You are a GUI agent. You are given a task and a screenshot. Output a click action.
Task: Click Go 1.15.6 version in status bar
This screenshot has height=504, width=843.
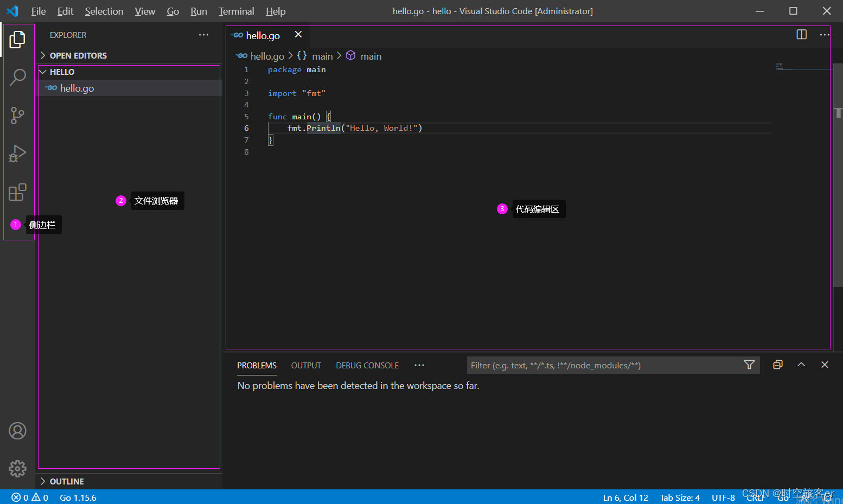click(x=78, y=497)
